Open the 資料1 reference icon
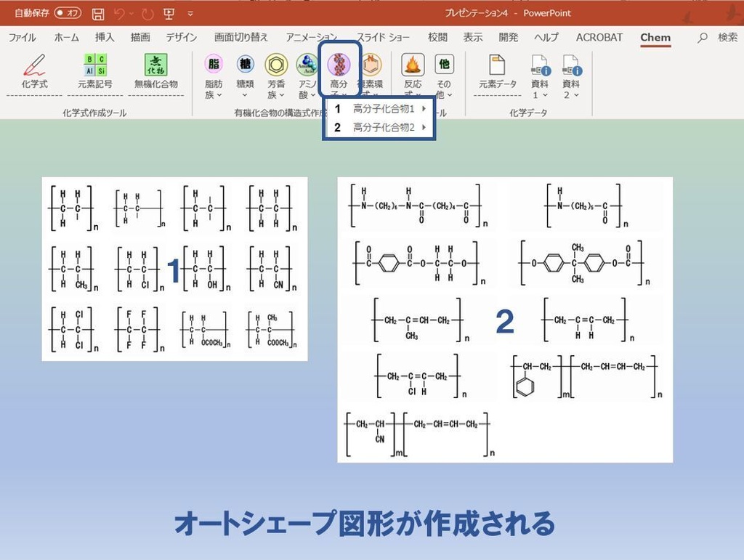The width and height of the screenshot is (744, 560). tap(540, 65)
